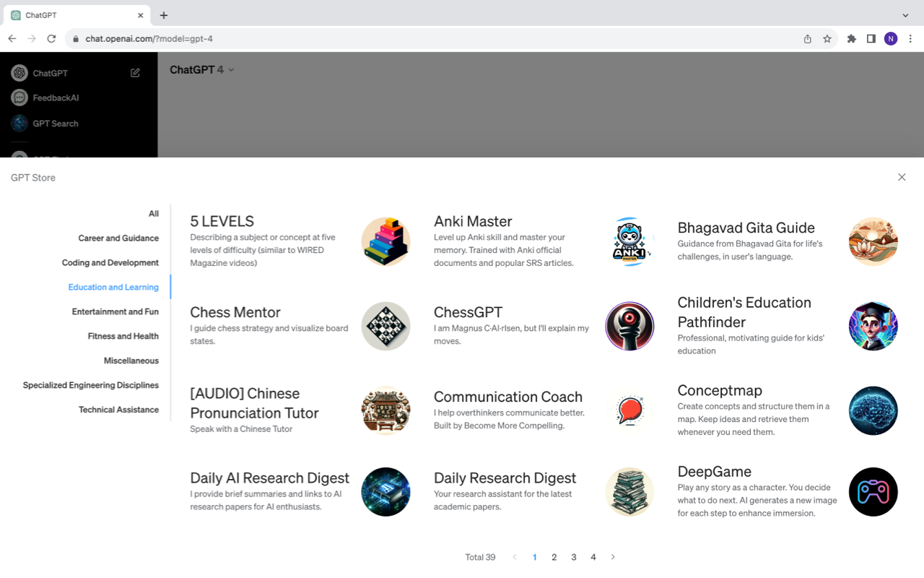Select Fitness and Health category

[x=123, y=337]
